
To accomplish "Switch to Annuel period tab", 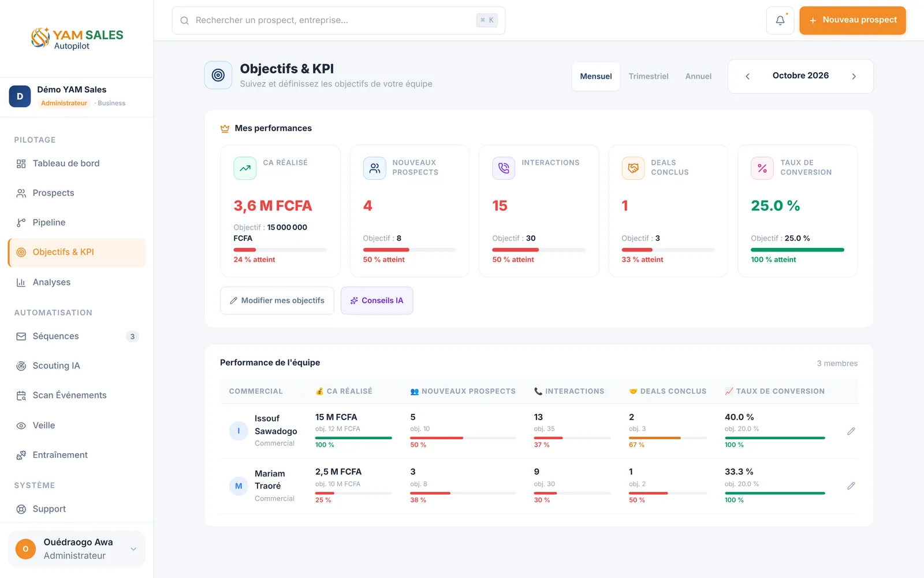I will coord(698,76).
